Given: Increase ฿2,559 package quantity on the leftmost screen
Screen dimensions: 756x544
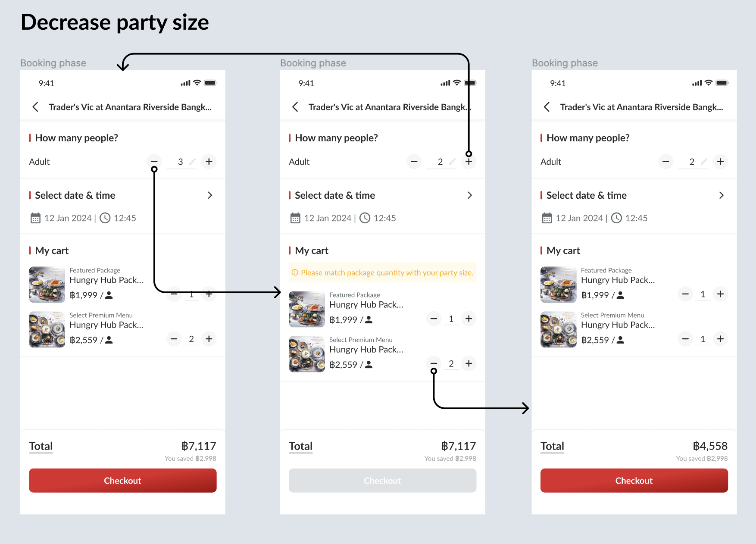Looking at the screenshot, I should pyautogui.click(x=209, y=339).
